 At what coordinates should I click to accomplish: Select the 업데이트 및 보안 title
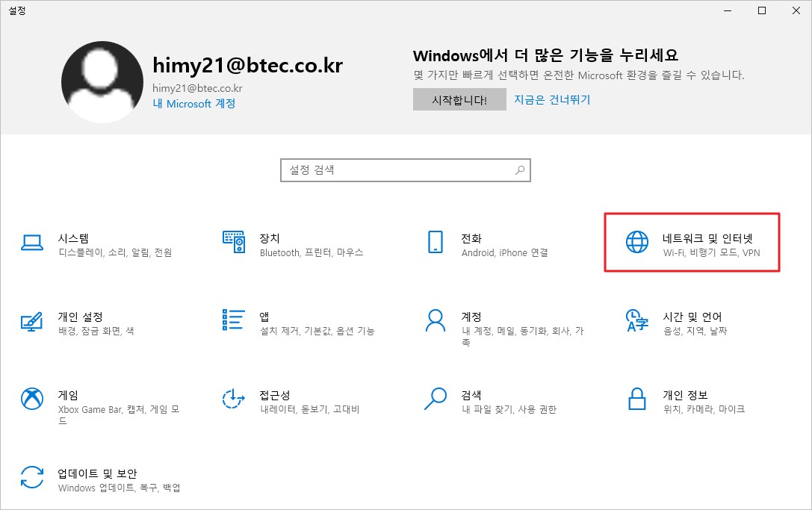click(97, 473)
